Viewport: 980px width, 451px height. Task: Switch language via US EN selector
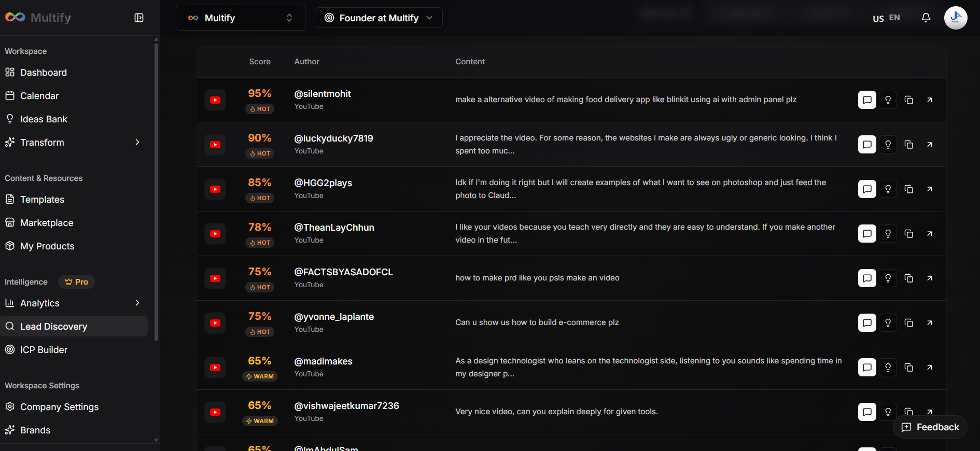click(x=886, y=18)
